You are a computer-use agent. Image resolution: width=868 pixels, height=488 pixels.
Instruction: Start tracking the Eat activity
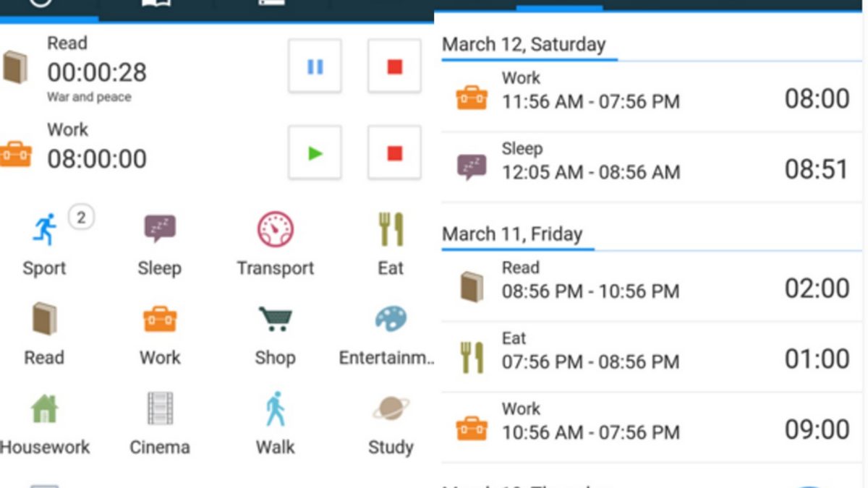[x=391, y=230]
